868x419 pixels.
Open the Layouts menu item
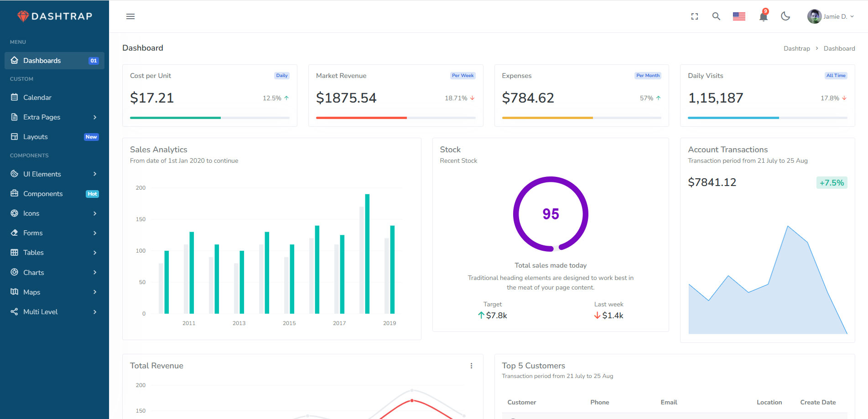tap(54, 137)
